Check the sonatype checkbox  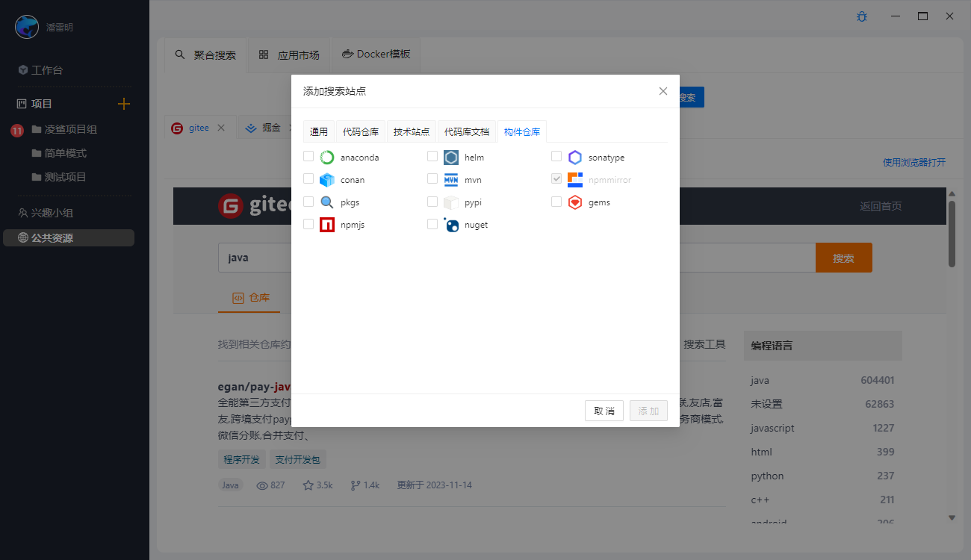coord(556,156)
